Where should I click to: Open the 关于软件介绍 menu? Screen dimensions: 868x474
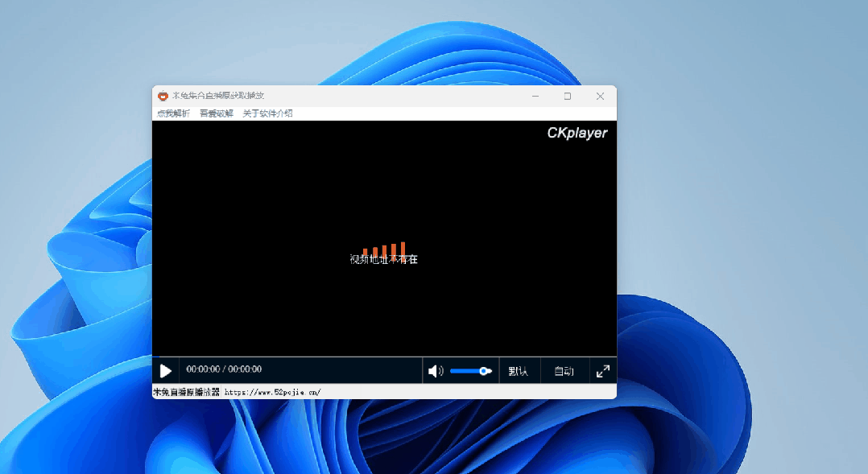point(268,113)
